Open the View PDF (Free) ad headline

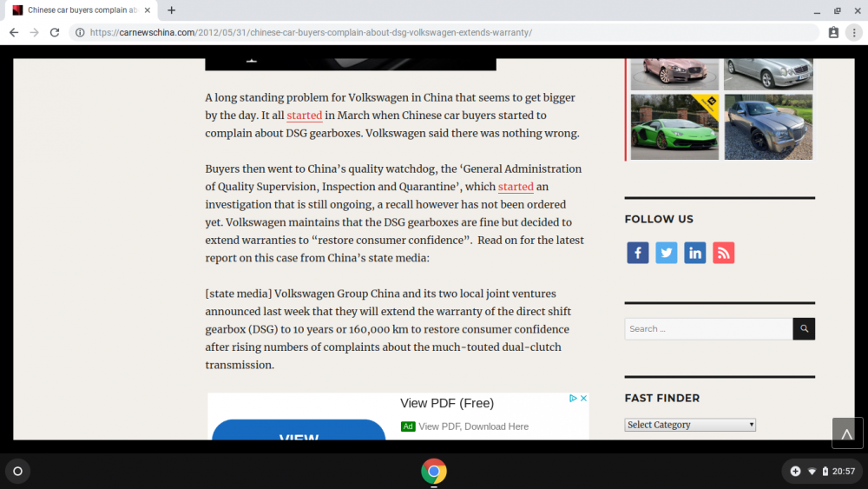click(447, 403)
